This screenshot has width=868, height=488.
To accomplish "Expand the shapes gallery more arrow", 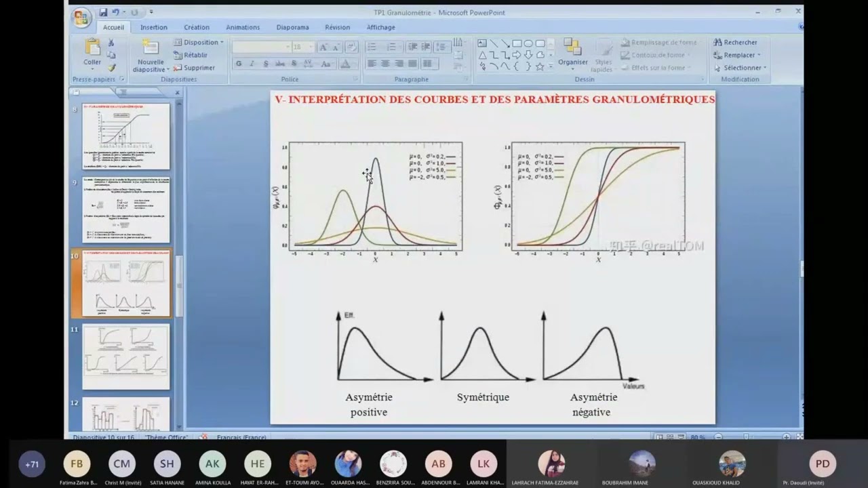I will (x=550, y=67).
